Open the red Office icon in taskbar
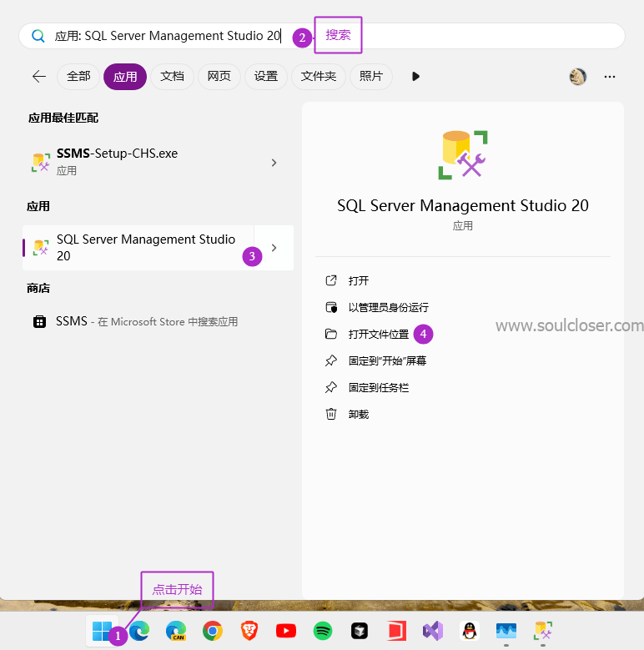644x650 pixels. pyautogui.click(x=396, y=631)
